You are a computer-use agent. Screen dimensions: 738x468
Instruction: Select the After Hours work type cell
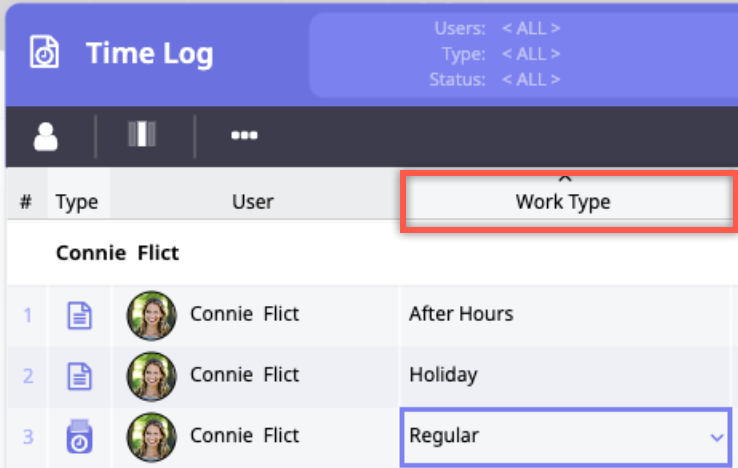pyautogui.click(x=461, y=314)
